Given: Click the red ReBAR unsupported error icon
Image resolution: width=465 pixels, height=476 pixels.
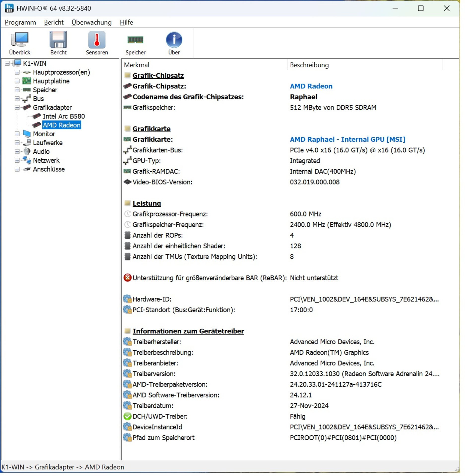Looking at the screenshot, I should (x=128, y=278).
